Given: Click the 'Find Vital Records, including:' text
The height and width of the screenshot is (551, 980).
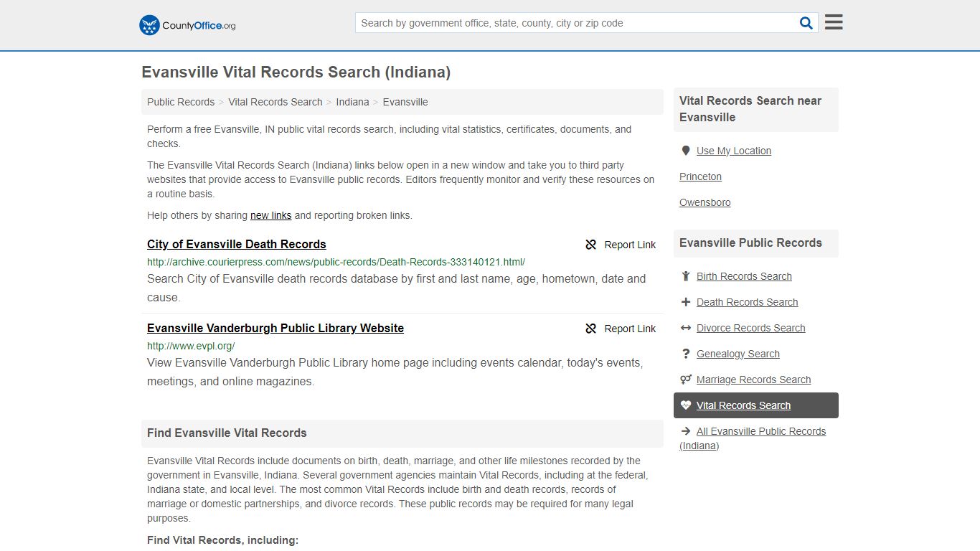Looking at the screenshot, I should 222,540.
